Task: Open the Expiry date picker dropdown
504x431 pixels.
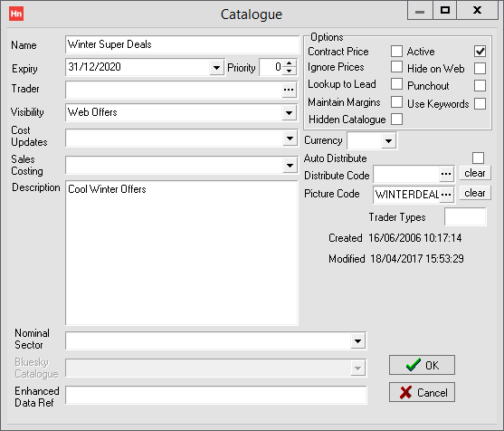Action: [x=216, y=68]
